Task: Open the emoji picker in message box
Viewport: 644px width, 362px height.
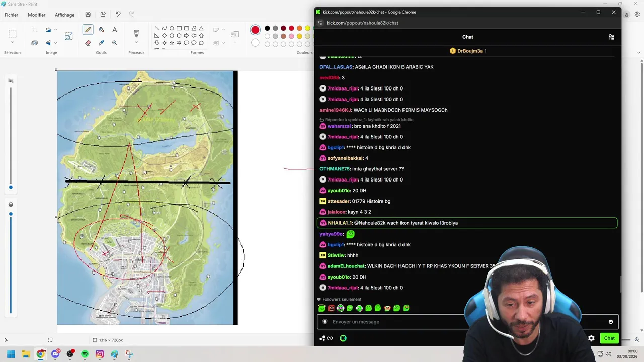Action: click(x=611, y=322)
